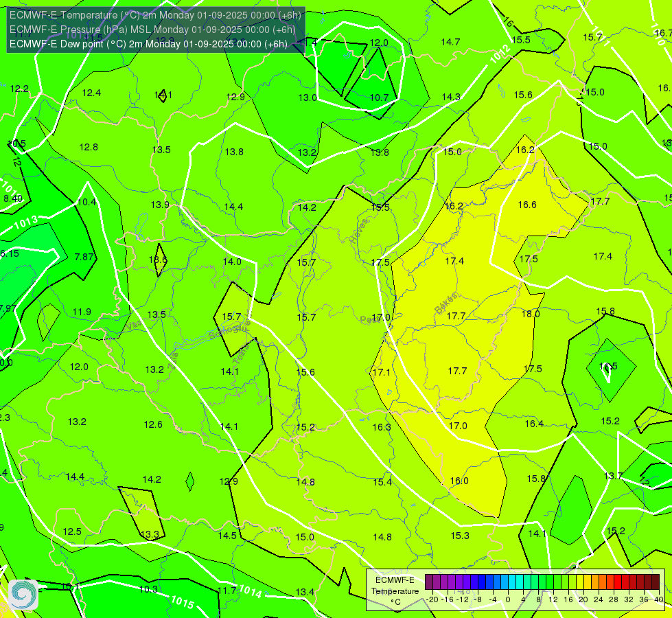672x618 pixels.
Task: Click the 12.6 value on map
Action: (153, 424)
